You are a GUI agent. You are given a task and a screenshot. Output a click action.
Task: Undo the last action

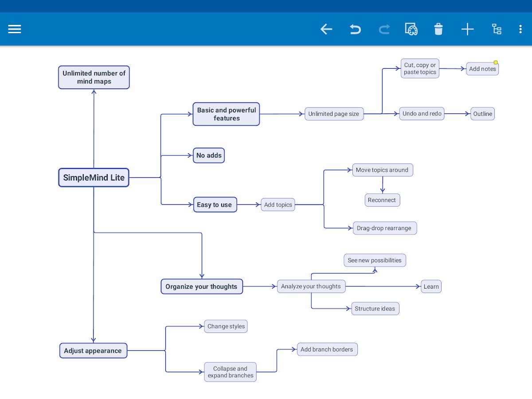[355, 29]
